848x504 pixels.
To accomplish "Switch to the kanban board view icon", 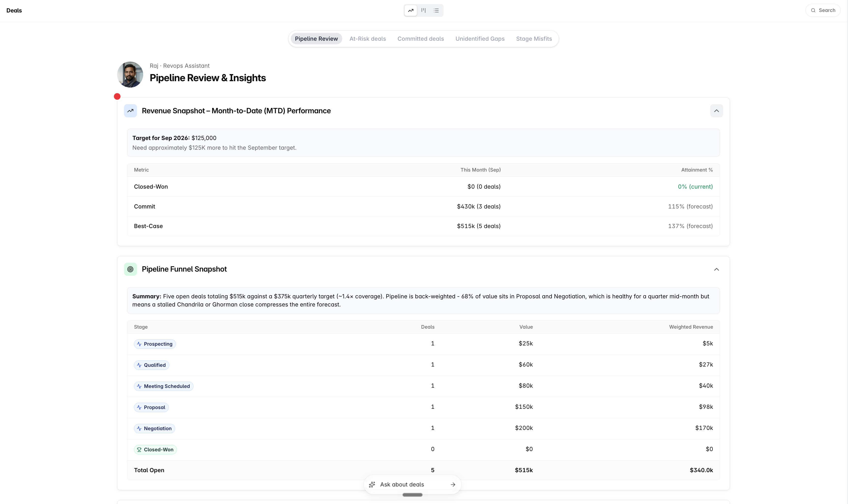I will coord(423,10).
